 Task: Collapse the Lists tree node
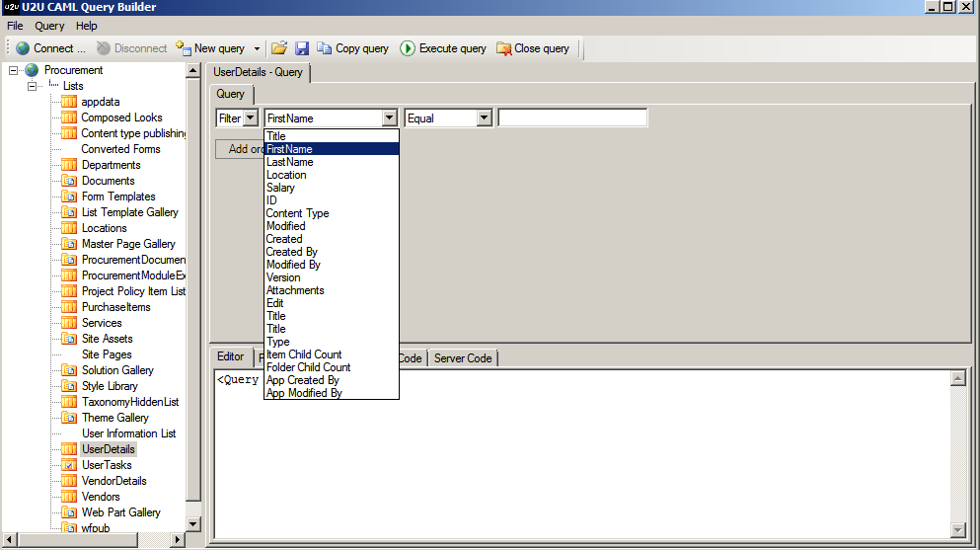[x=32, y=86]
